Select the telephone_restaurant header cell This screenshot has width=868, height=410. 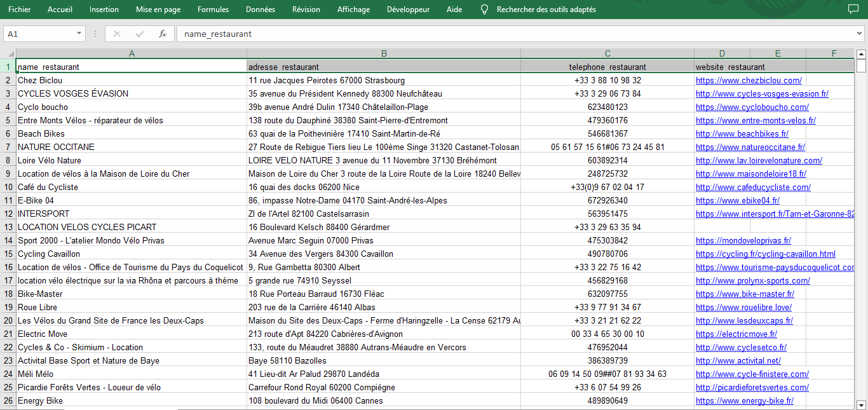tap(607, 67)
